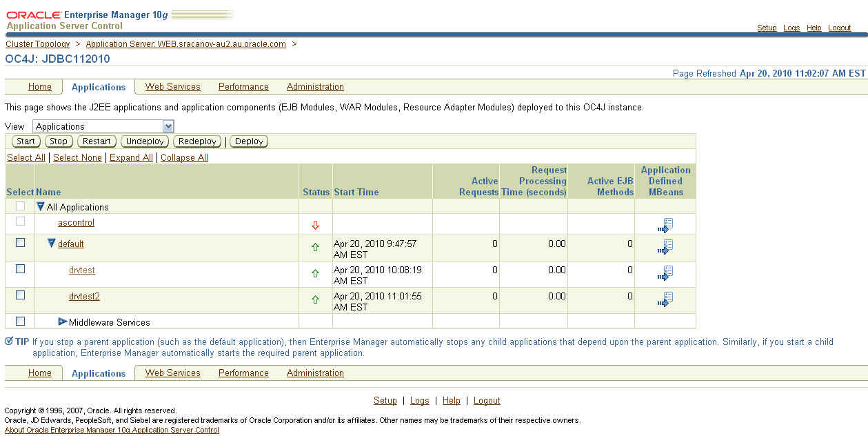Open the drvtest application link
Screen dimensions: 868x445
(x=82, y=270)
